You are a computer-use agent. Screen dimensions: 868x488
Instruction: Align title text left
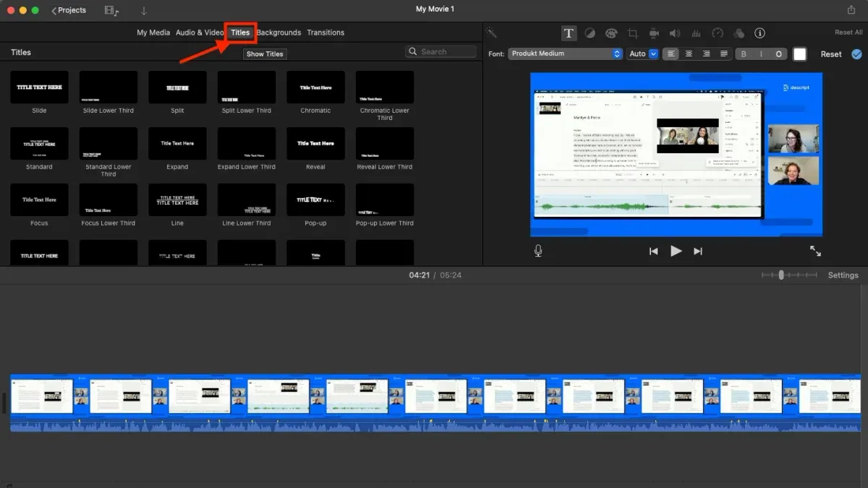(672, 53)
